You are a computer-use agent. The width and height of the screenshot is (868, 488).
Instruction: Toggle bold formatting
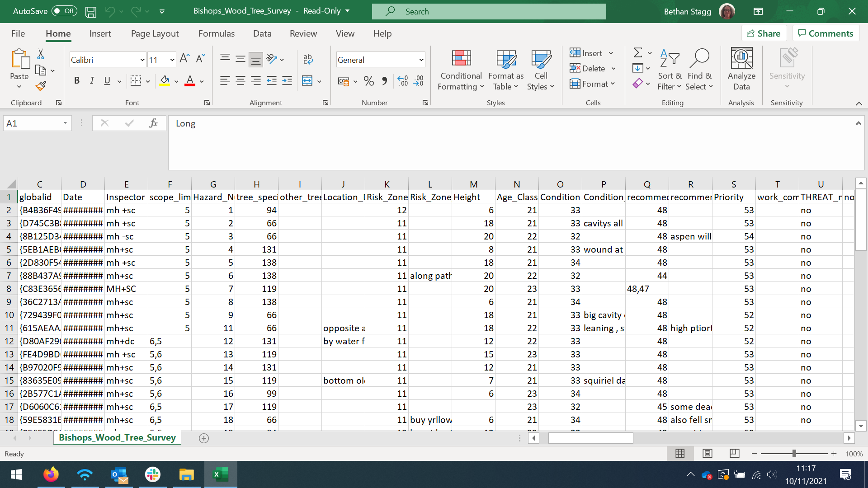tap(77, 81)
